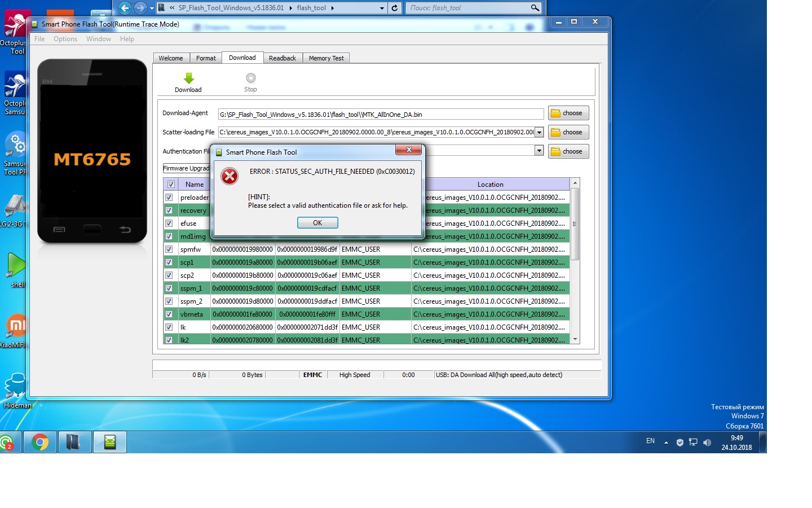Open the Authentication File dropdown arrow
The width and height of the screenshot is (812, 508).
coord(539,151)
